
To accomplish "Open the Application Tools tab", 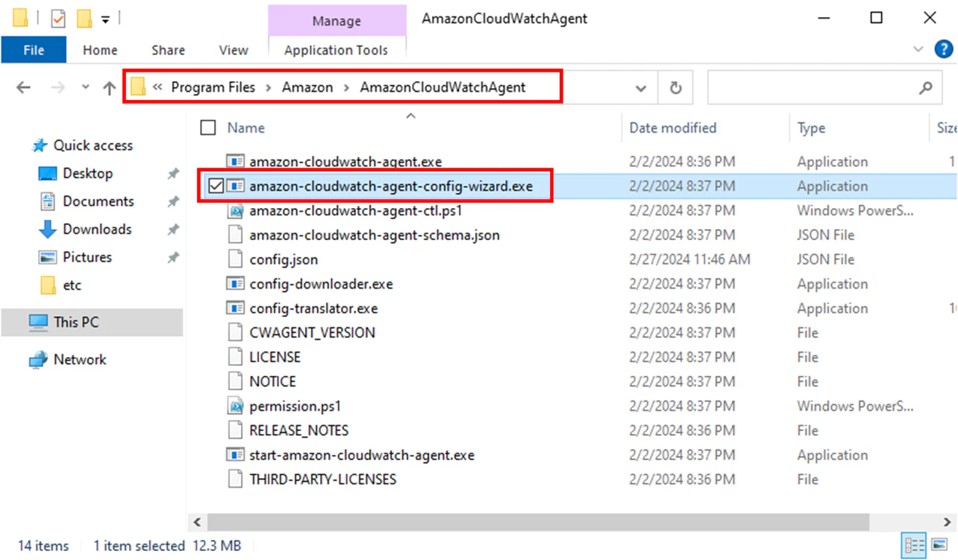I will click(x=336, y=51).
